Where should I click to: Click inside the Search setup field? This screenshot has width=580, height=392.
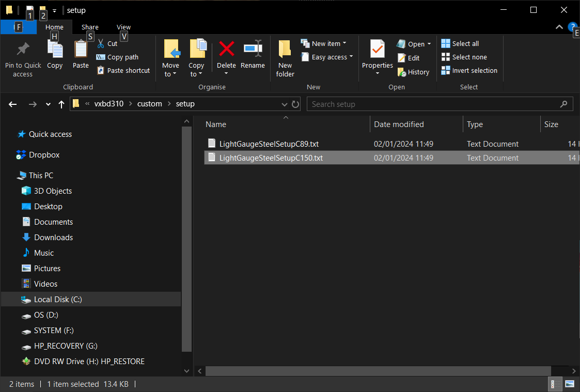click(x=434, y=104)
